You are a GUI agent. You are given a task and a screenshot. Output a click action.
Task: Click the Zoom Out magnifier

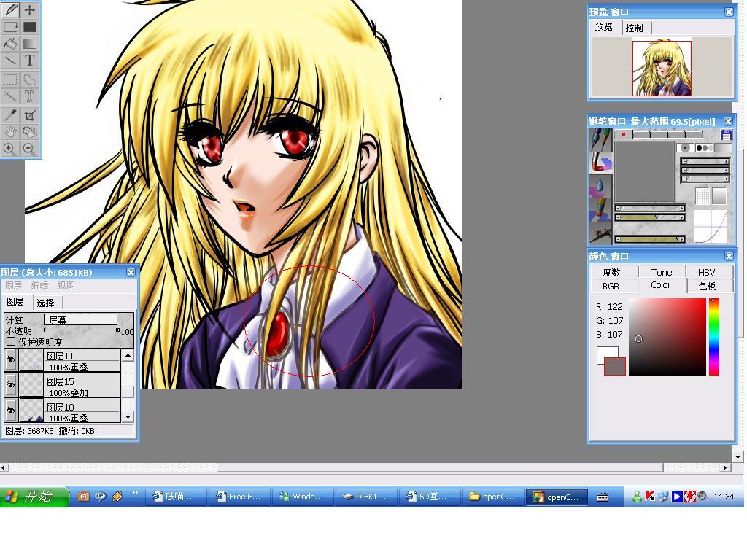tap(29, 149)
